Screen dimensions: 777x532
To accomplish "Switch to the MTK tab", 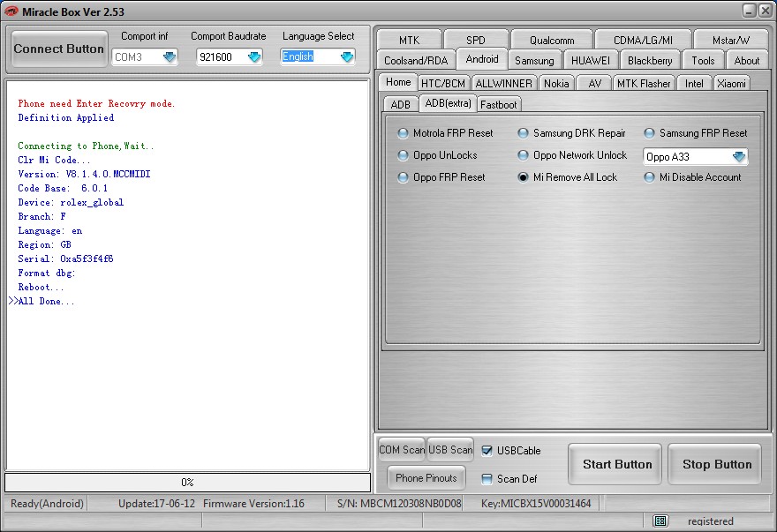I will pyautogui.click(x=409, y=40).
